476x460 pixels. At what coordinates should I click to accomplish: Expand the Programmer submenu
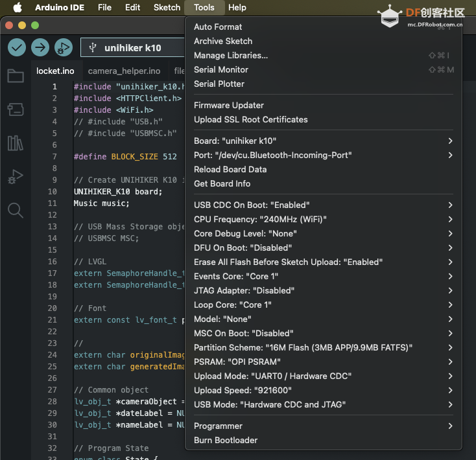point(324,426)
